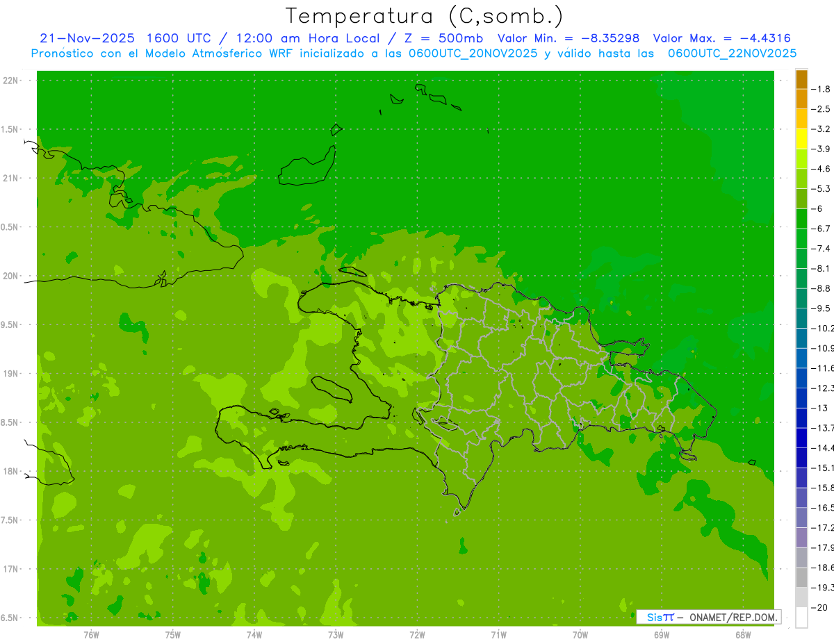Click the '-20' legend value
Viewport: 834px width, 644px height.
click(819, 608)
